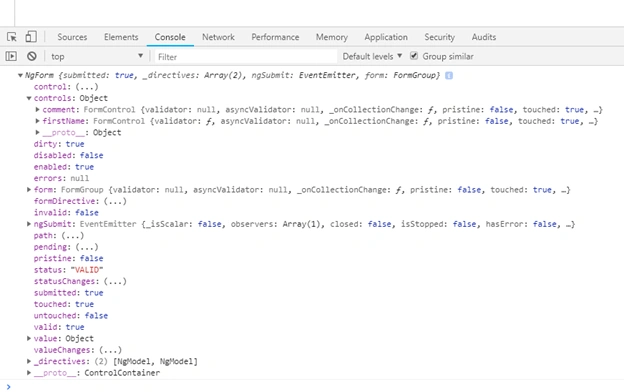The image size is (624, 392).
Task: Clear the console with the ban icon
Action: (x=32, y=57)
